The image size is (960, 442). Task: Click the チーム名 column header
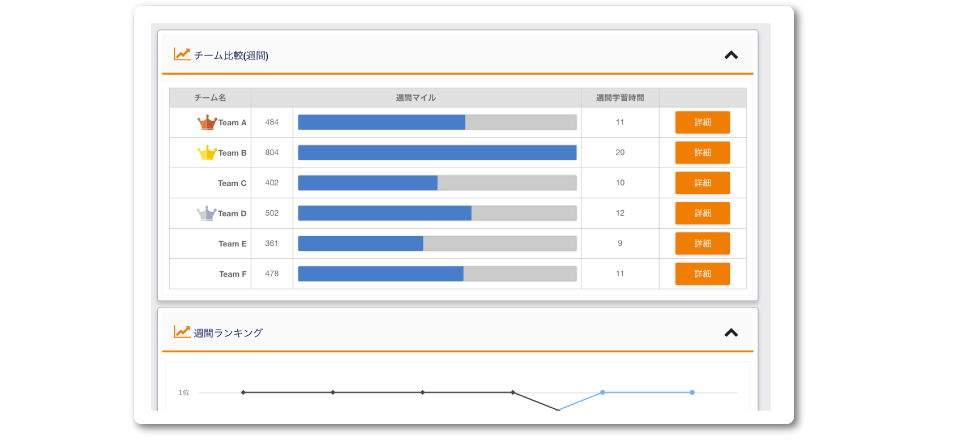click(x=210, y=98)
